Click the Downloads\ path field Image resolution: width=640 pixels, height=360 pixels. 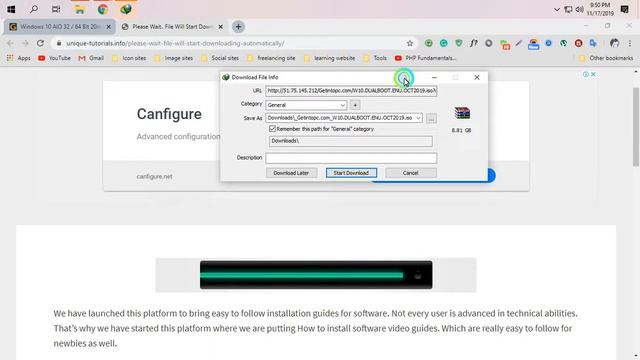click(351, 141)
